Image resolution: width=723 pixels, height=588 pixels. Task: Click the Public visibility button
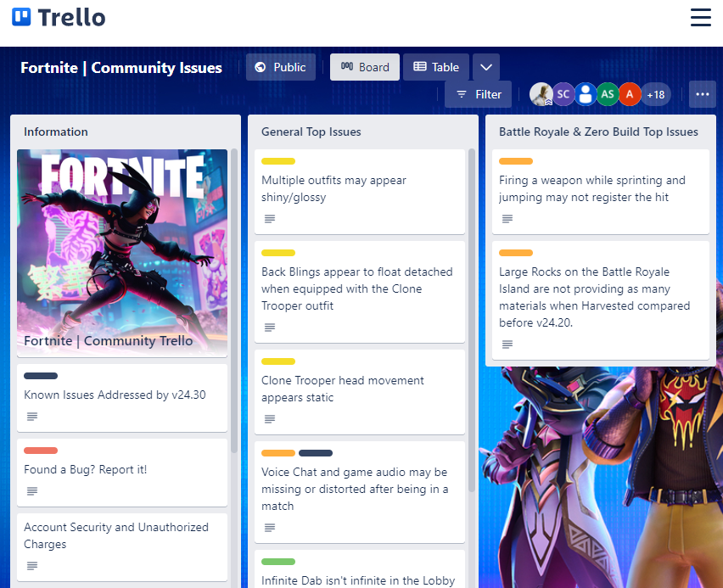pyautogui.click(x=281, y=67)
